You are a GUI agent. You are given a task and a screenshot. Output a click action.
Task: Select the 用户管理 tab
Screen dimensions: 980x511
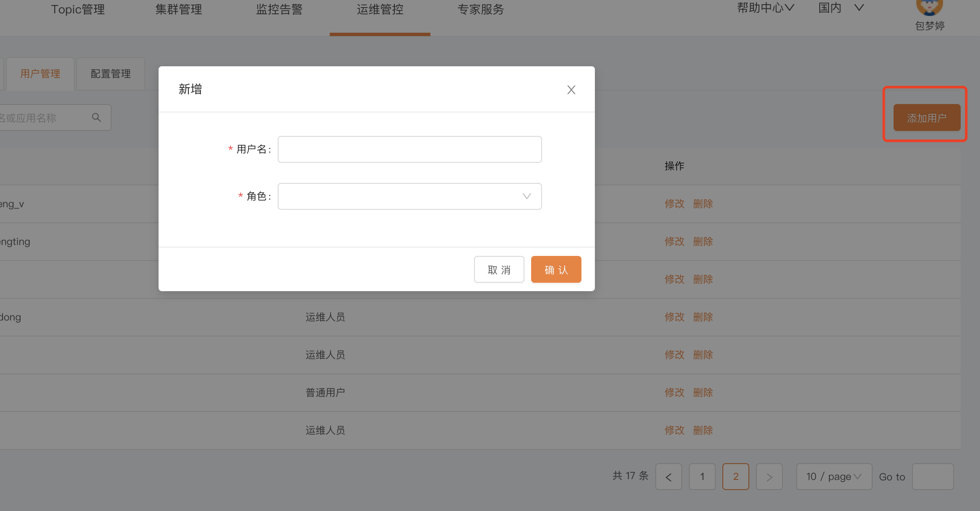tap(40, 74)
